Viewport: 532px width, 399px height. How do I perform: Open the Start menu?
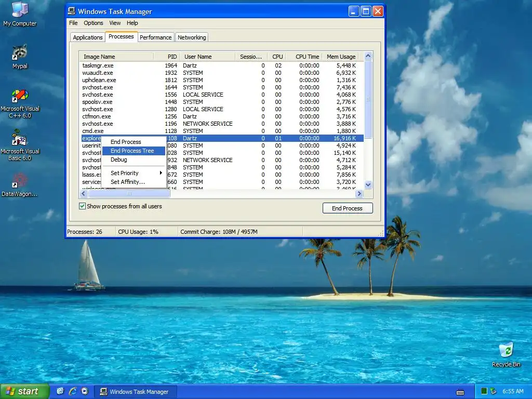pyautogui.click(x=25, y=391)
